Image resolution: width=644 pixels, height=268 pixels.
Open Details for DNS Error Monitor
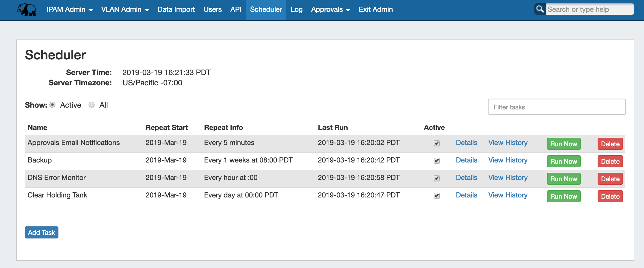[466, 178]
